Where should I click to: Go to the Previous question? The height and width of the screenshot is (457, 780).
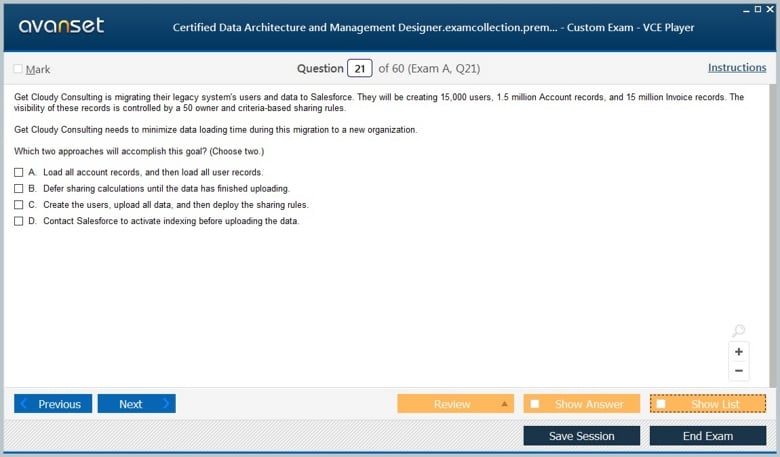(53, 404)
